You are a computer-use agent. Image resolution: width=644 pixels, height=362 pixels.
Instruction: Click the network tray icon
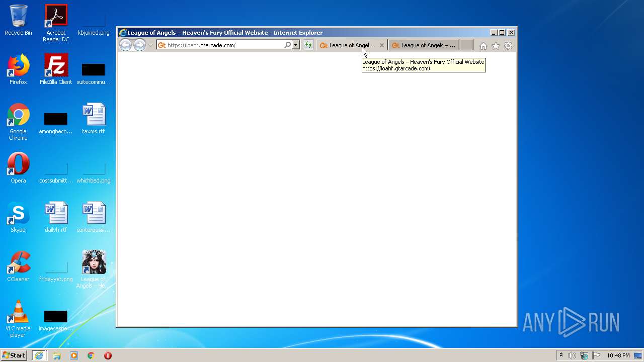pos(584,355)
